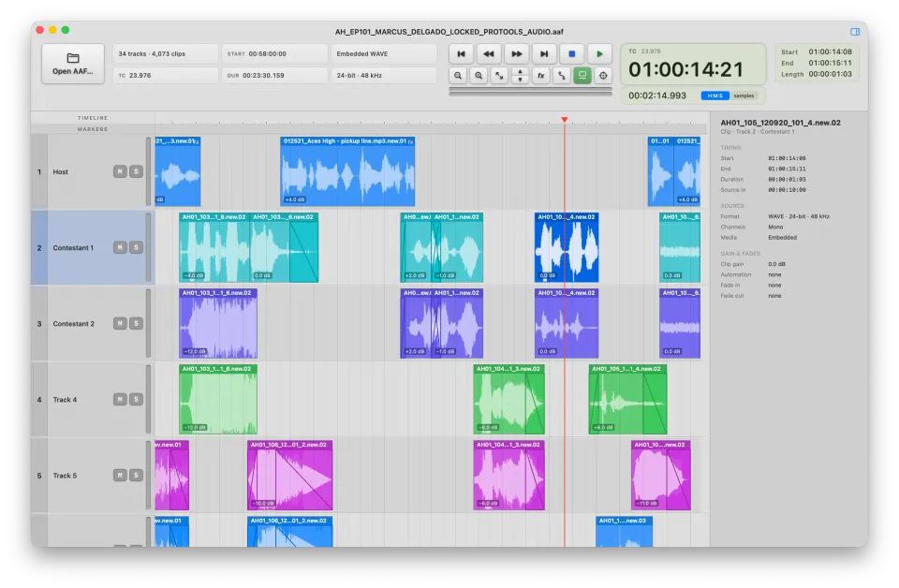Start playback with the green play button
The image size is (899, 588).
pyautogui.click(x=599, y=54)
